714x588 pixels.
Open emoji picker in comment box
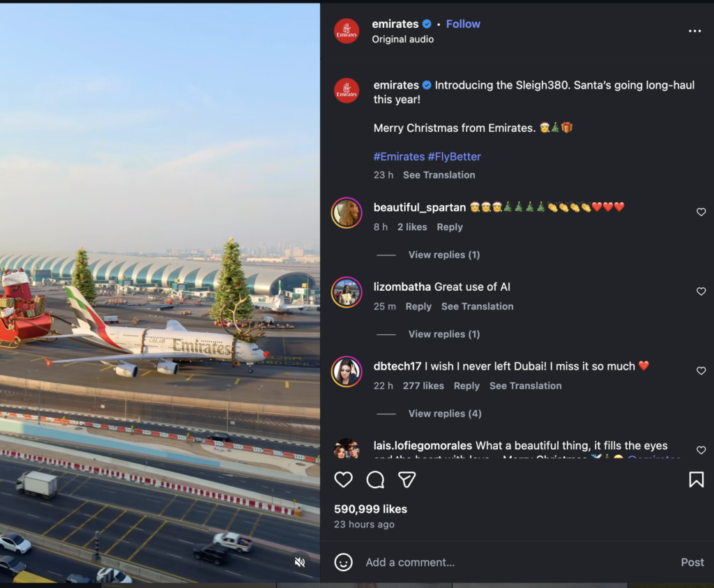click(343, 562)
